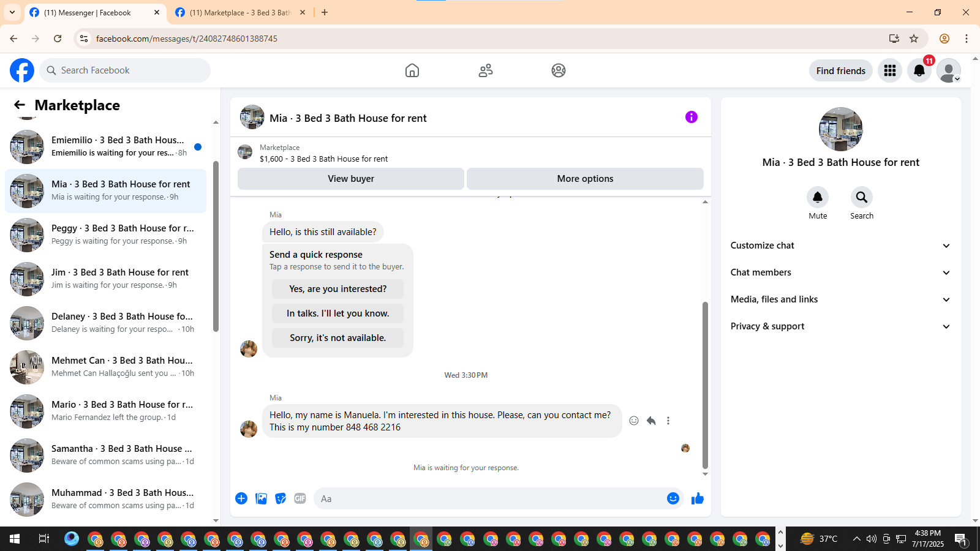This screenshot has width=980, height=551.
Task: Focus the Aa message input box
Action: coord(490,498)
